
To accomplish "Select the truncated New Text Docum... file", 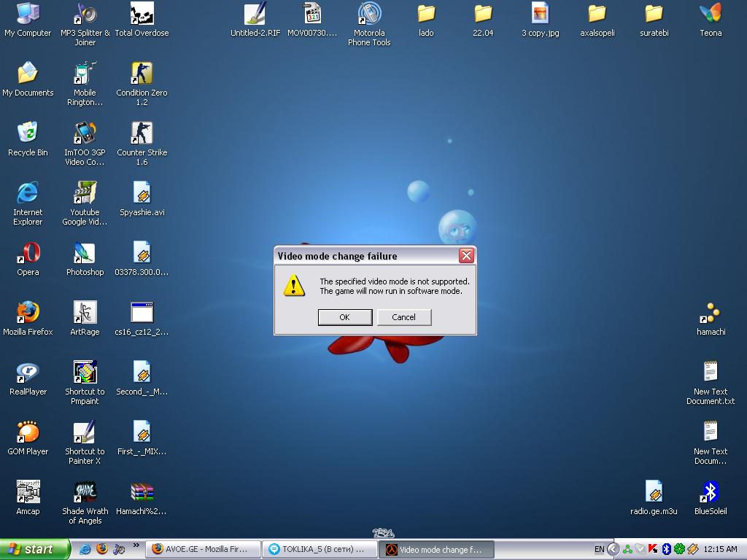I will (711, 443).
